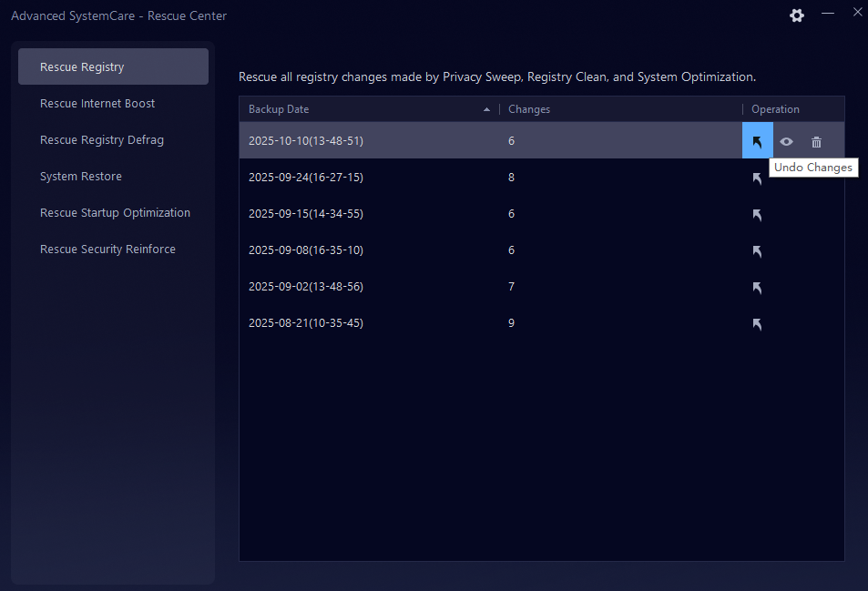Open settings gear in title bar
The width and height of the screenshot is (868, 591).
797,15
